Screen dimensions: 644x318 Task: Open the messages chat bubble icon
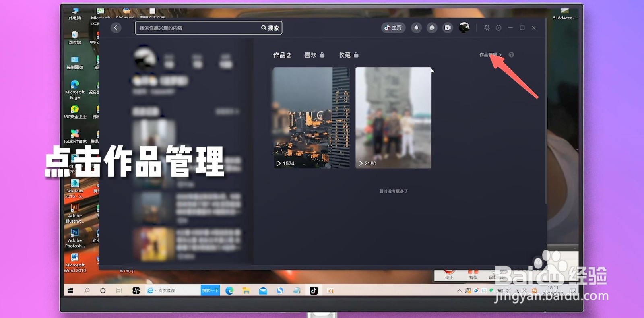click(432, 28)
